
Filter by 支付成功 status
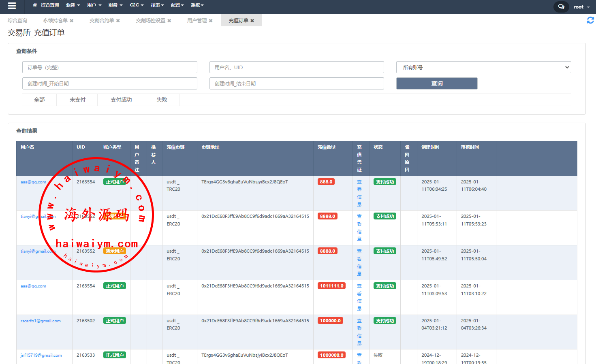pyautogui.click(x=121, y=100)
